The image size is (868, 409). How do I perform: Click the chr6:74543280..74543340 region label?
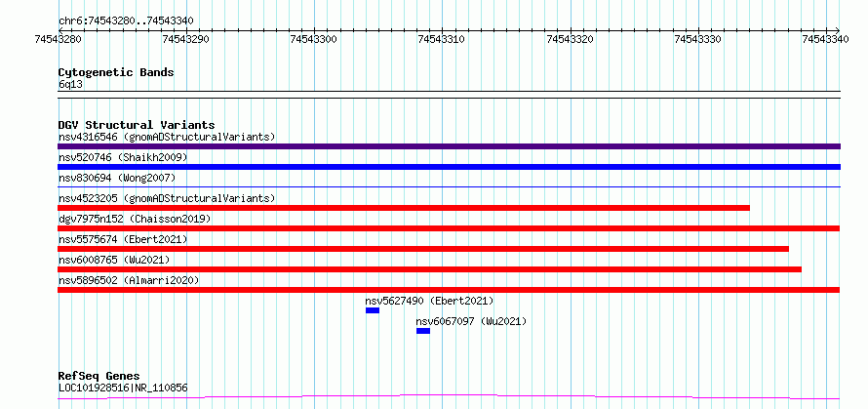[x=126, y=21]
